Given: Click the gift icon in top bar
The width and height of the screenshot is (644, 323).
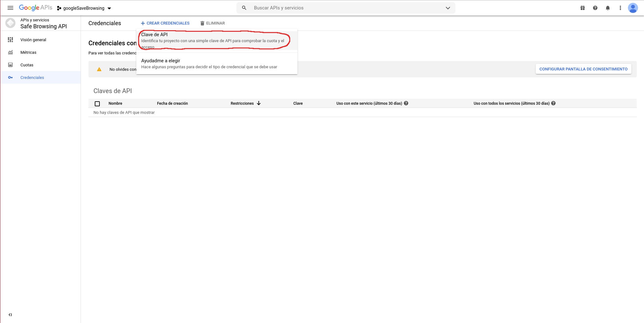Looking at the screenshot, I should (583, 8).
